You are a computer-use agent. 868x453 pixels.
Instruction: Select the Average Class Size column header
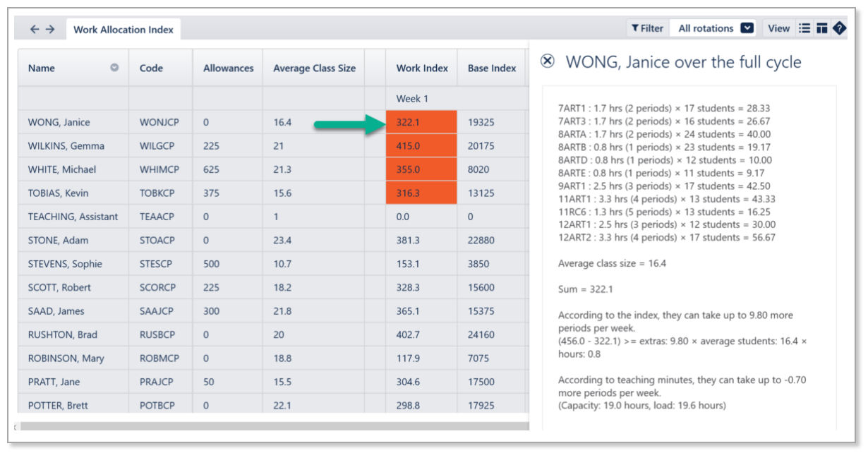coord(314,68)
